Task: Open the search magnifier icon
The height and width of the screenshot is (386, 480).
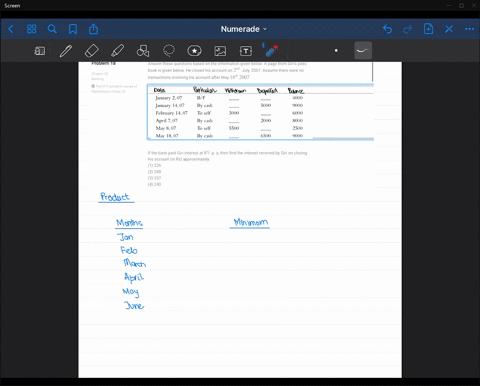Action: 52,29
